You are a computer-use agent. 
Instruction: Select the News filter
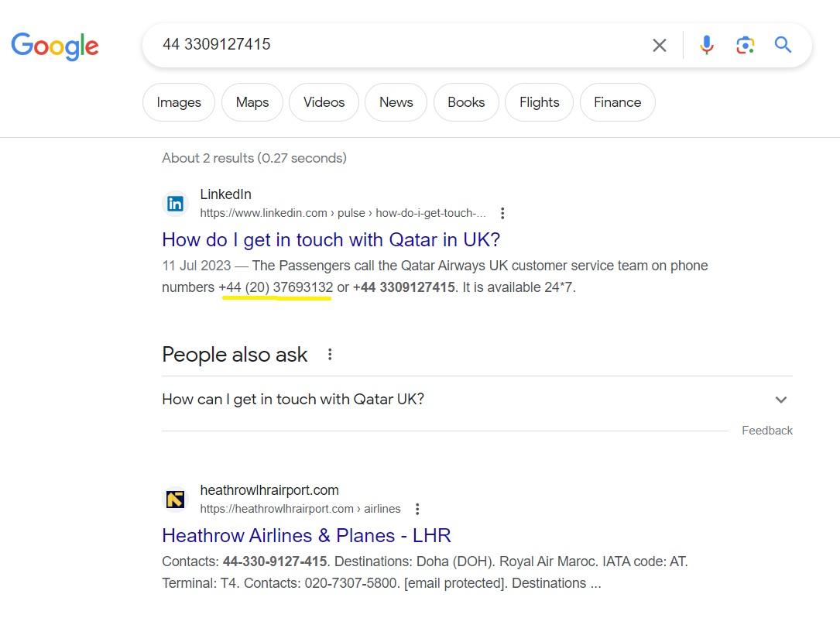(x=396, y=102)
